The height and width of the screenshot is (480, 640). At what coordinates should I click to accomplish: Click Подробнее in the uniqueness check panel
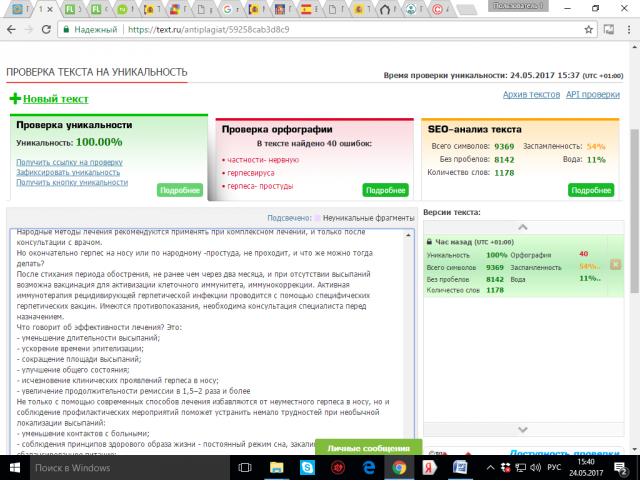tap(180, 190)
